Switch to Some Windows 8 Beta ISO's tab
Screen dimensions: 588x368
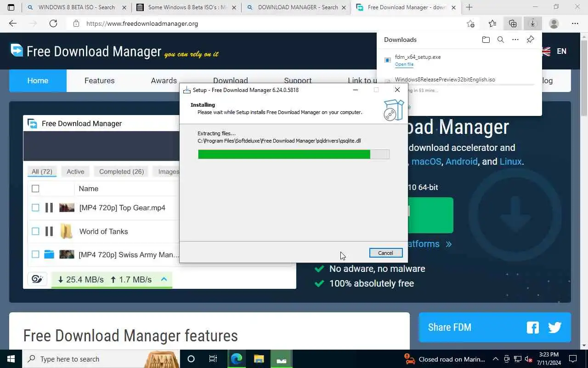tap(187, 7)
